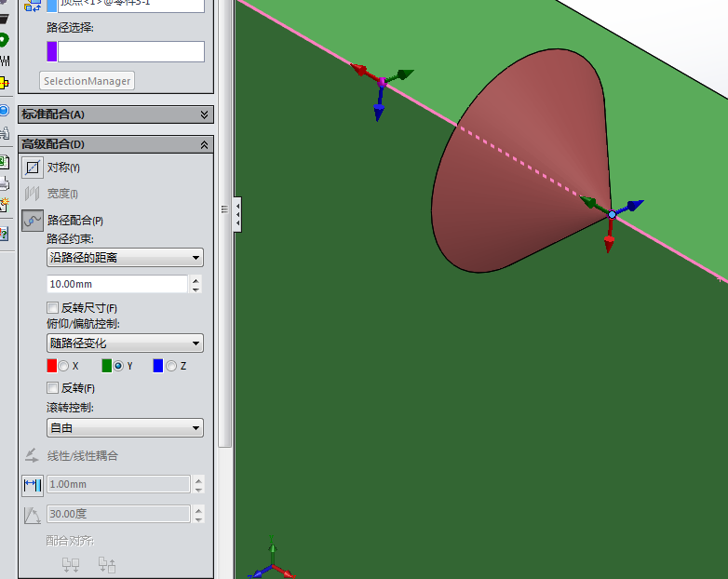This screenshot has width=728, height=579.
Task: Click the red swatch beside the X option
Action: coord(52,366)
